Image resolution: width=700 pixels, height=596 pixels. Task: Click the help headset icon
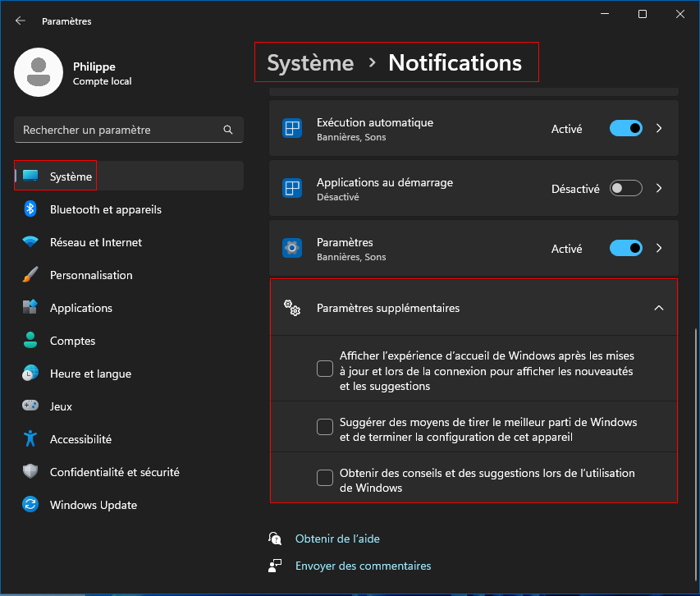pos(275,539)
